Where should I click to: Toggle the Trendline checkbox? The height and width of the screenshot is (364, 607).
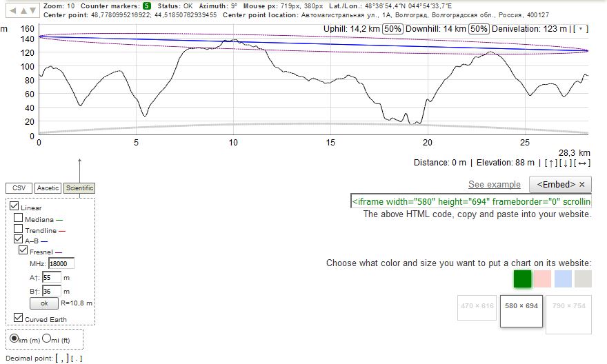coord(19,230)
